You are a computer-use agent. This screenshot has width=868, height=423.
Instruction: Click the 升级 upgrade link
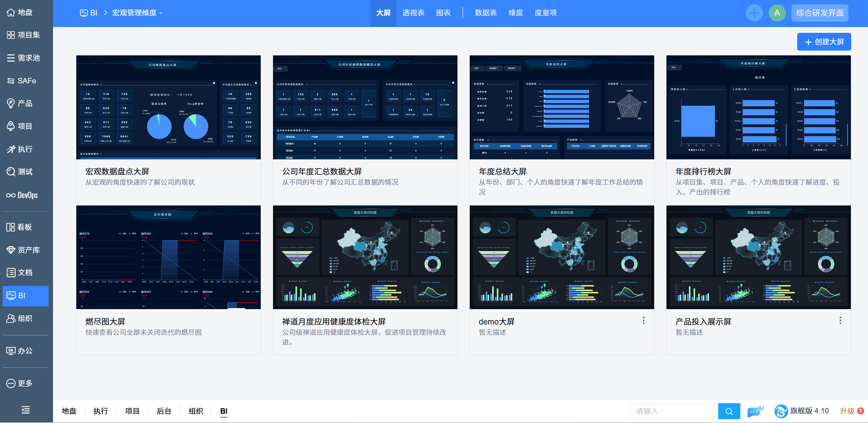[x=847, y=411]
